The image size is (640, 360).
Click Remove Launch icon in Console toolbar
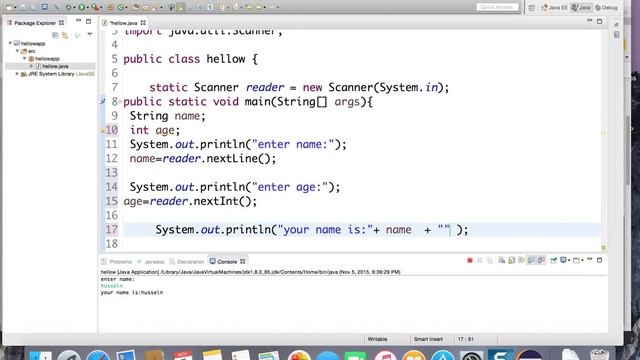pos(480,260)
